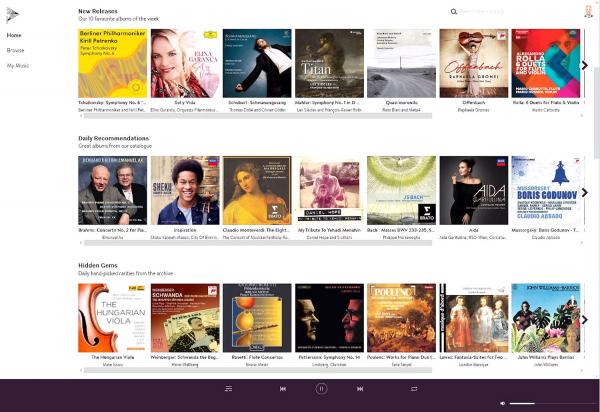Screen dimensions: 600x412
Task: Show more Daily Recommendations with right arrow
Action: click(x=585, y=192)
